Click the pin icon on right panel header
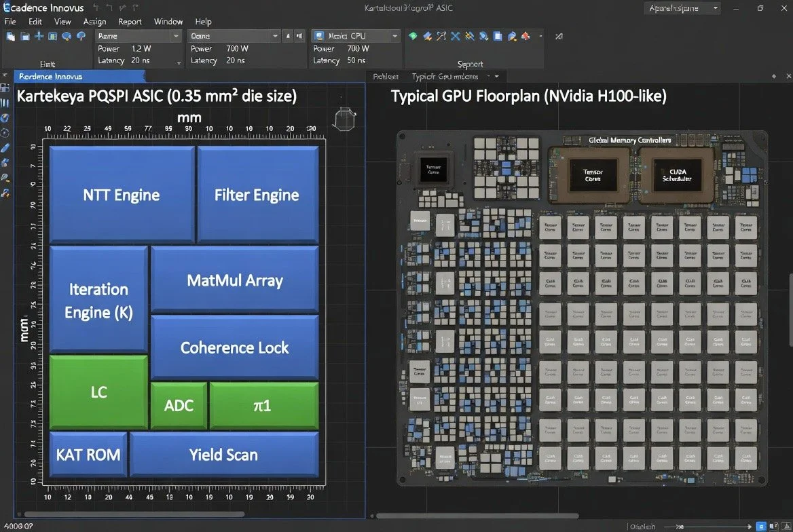Viewport: 793px width, 532px height. [774, 77]
